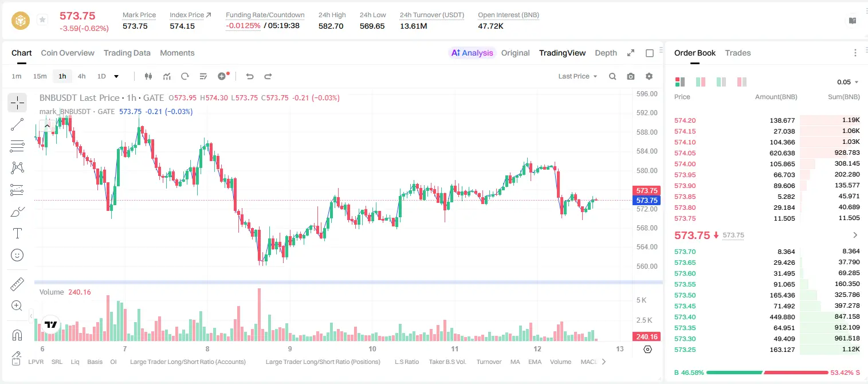Open the Coin Overview tab
This screenshot has width=868, height=384.
(68, 53)
